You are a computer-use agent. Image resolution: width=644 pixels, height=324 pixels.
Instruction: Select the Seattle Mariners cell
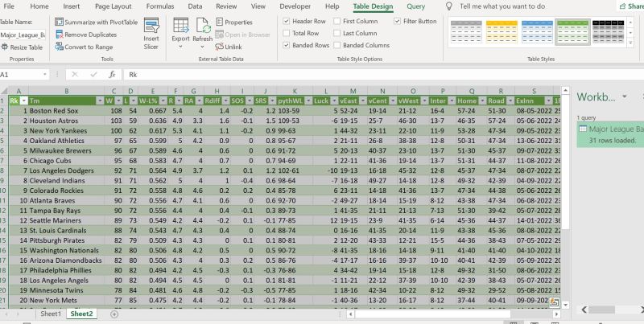(66, 220)
